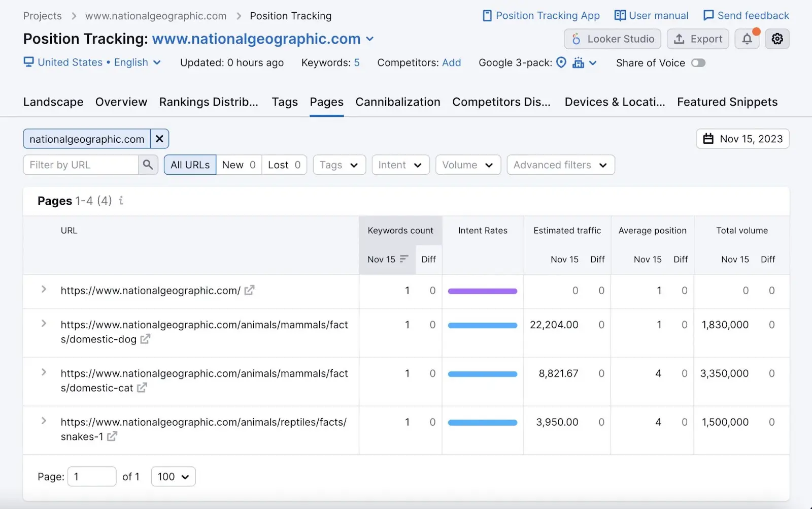This screenshot has height=509, width=812.
Task: Open the 100 rows per page dropdown
Action: [173, 476]
